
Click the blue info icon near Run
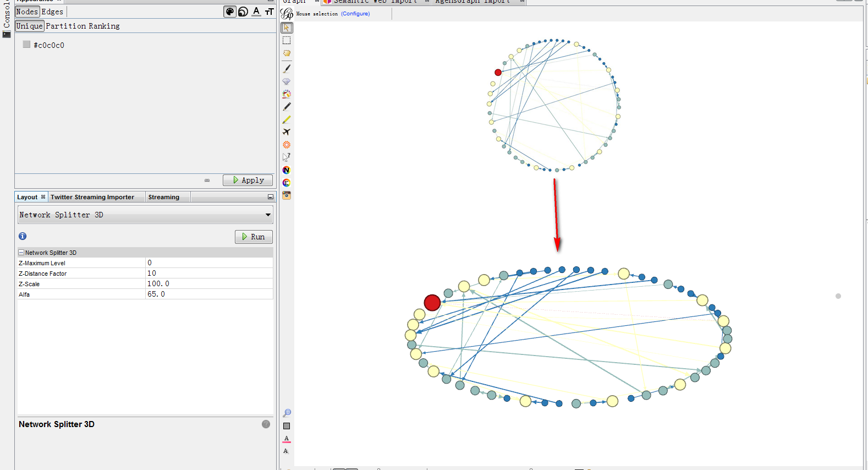point(23,236)
